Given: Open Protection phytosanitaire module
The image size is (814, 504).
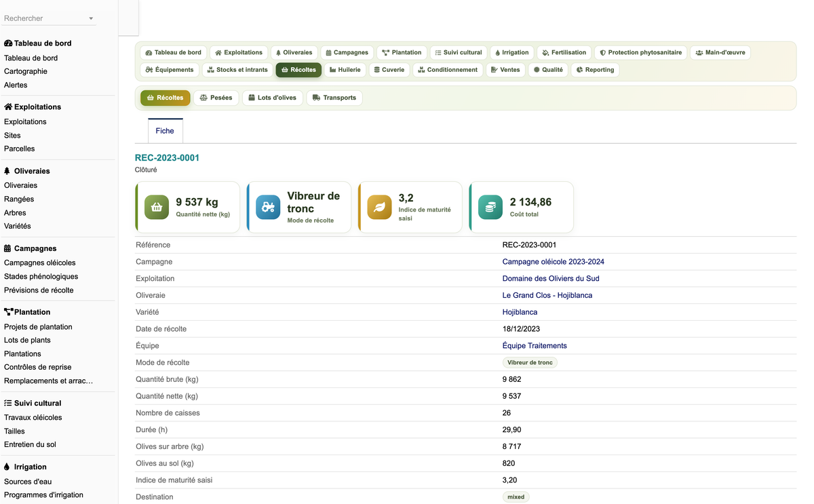Looking at the screenshot, I should click(x=640, y=52).
